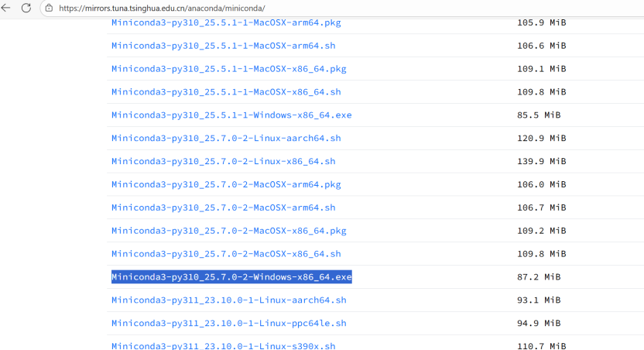Open Miniconda3-py310_25.7.0-2-Linux-aarch64.sh link

226,138
